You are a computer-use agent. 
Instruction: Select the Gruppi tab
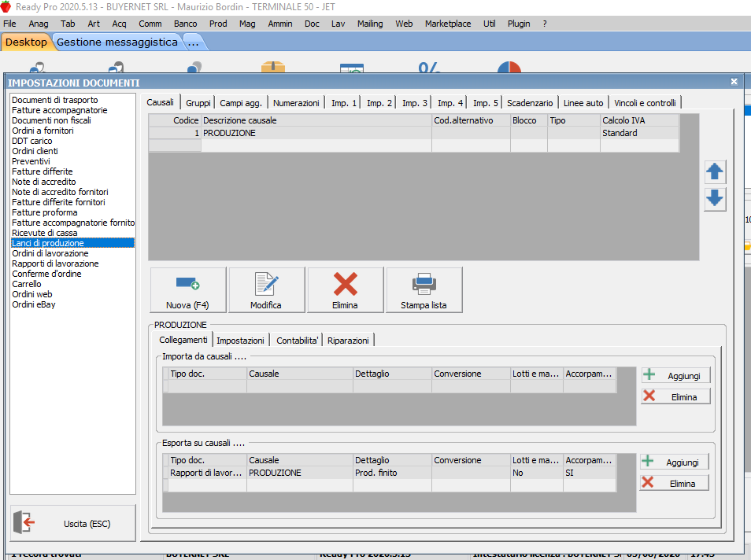pyautogui.click(x=198, y=103)
